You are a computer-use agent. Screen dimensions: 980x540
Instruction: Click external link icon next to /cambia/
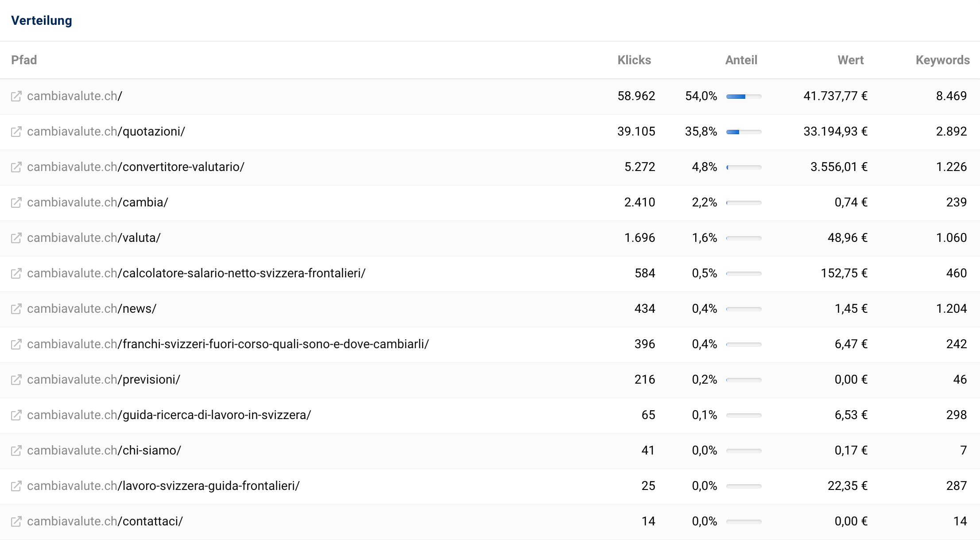coord(16,202)
